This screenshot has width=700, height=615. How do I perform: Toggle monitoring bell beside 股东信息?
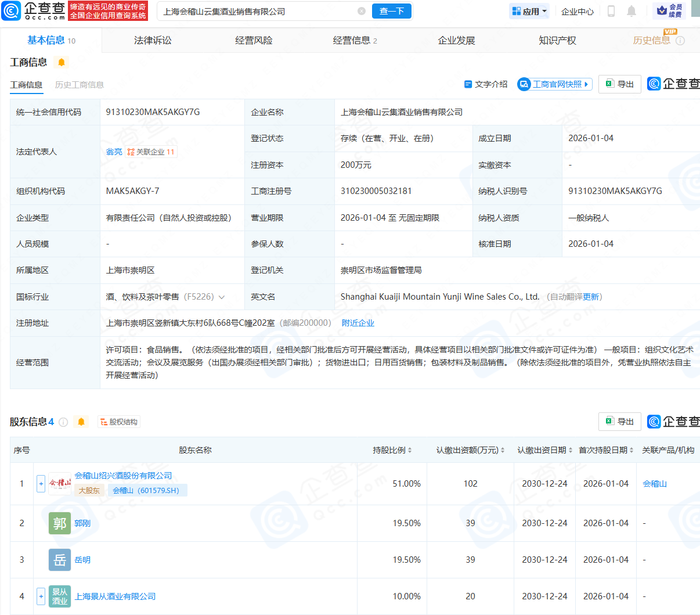point(81,422)
